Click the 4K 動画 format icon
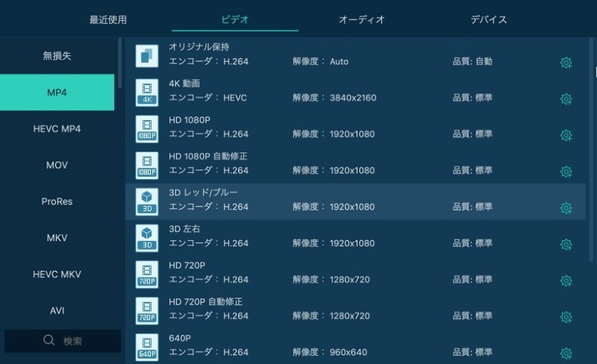This screenshot has height=364, width=597. point(147,92)
